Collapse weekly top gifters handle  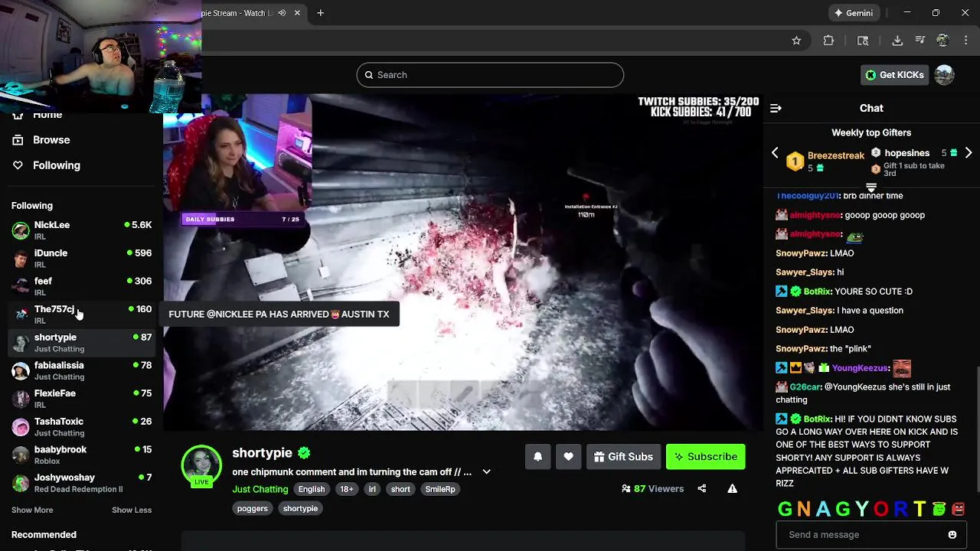[x=871, y=187]
